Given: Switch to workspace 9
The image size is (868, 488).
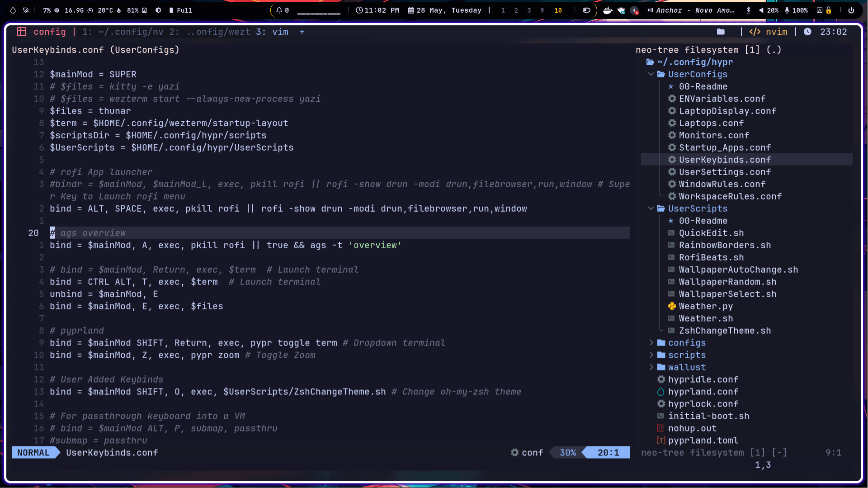Looking at the screenshot, I should pos(542,10).
